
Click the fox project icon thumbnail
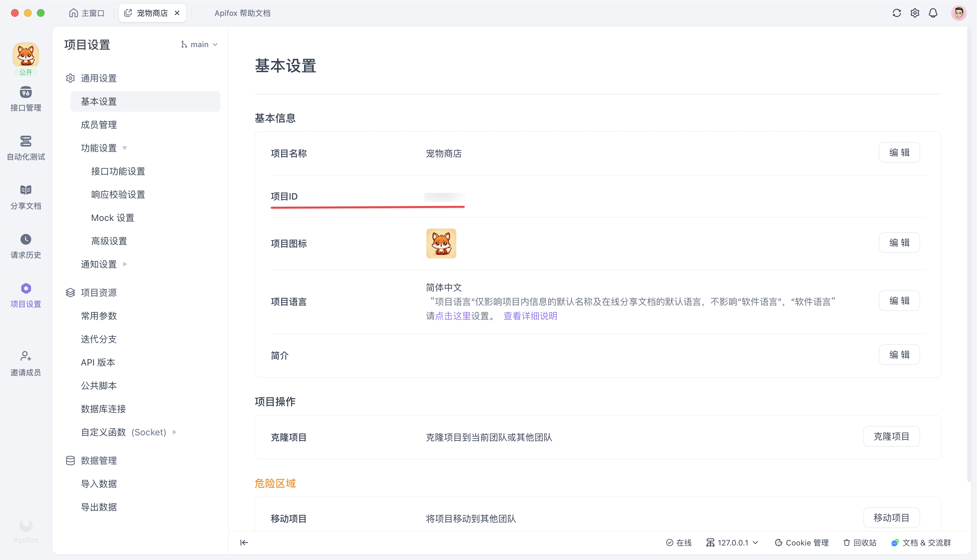[x=441, y=243]
